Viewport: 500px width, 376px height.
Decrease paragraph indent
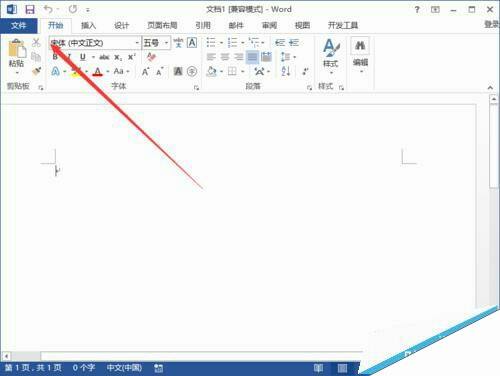tap(280, 43)
